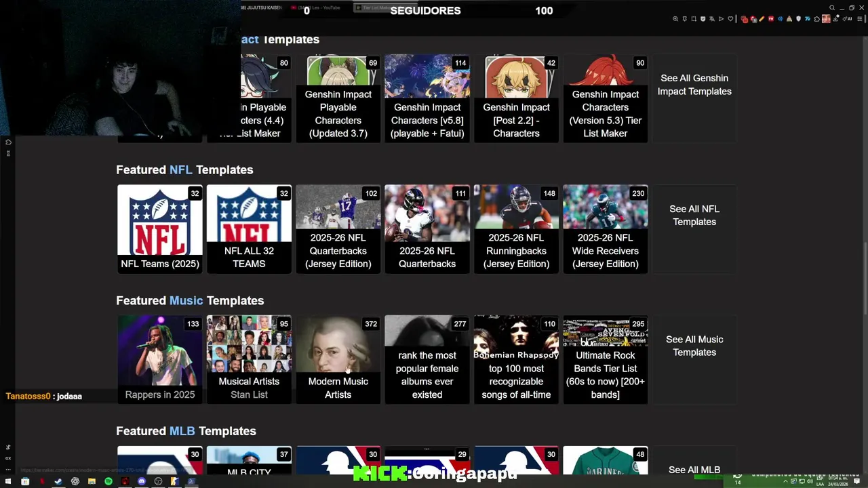Open 2025-26 NFL Runningbacks (Jersey Edition) template
This screenshot has width=868, height=488.
pyautogui.click(x=516, y=229)
